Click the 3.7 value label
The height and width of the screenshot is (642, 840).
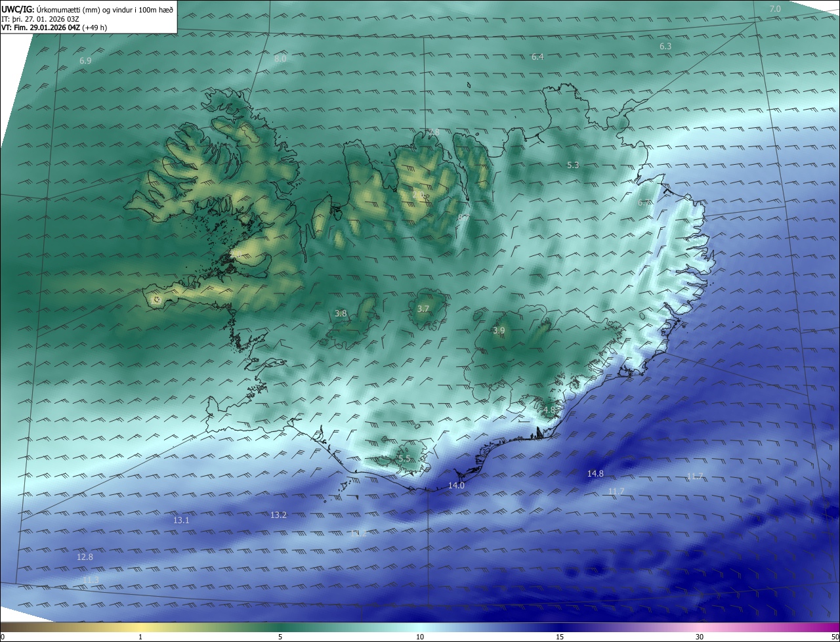pos(423,309)
